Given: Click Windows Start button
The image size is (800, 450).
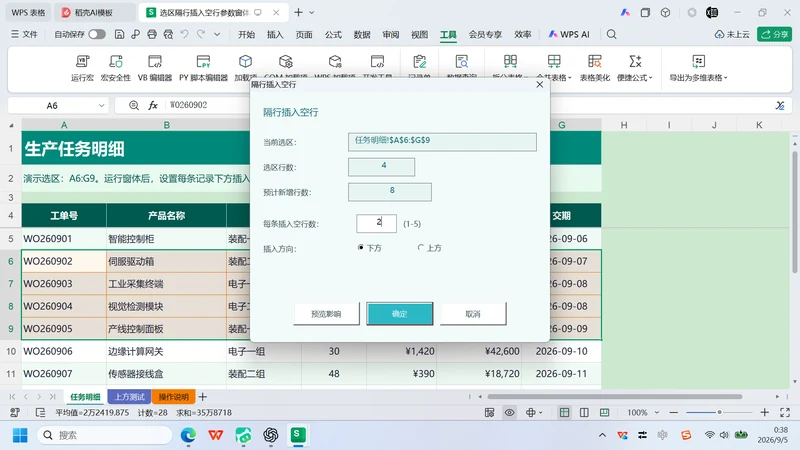Looking at the screenshot, I should point(20,435).
